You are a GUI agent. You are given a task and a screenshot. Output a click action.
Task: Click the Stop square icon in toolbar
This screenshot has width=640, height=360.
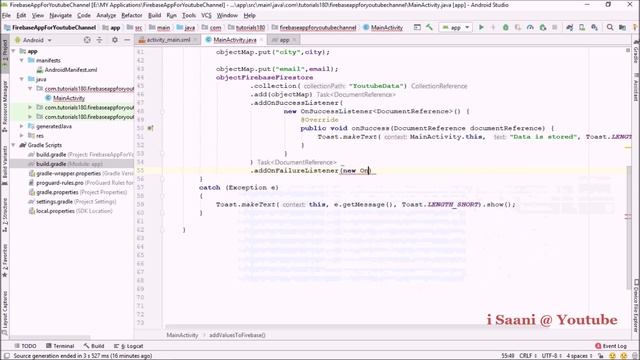point(554,27)
